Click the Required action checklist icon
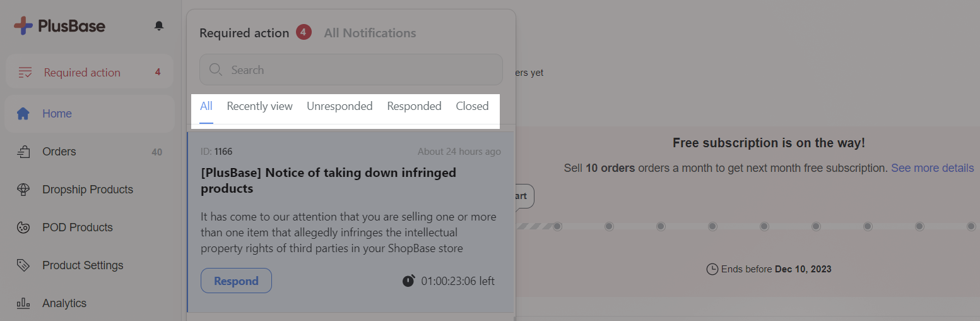 tap(25, 73)
